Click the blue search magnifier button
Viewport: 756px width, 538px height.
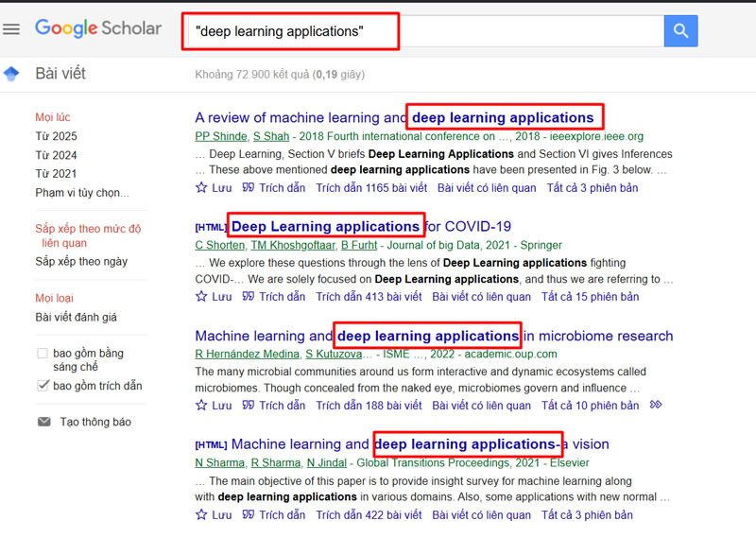coord(680,31)
